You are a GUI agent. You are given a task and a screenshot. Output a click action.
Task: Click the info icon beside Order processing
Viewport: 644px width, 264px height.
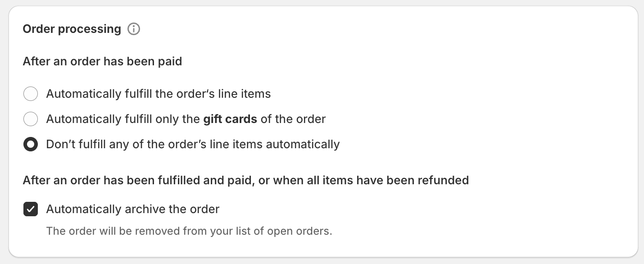click(x=134, y=29)
